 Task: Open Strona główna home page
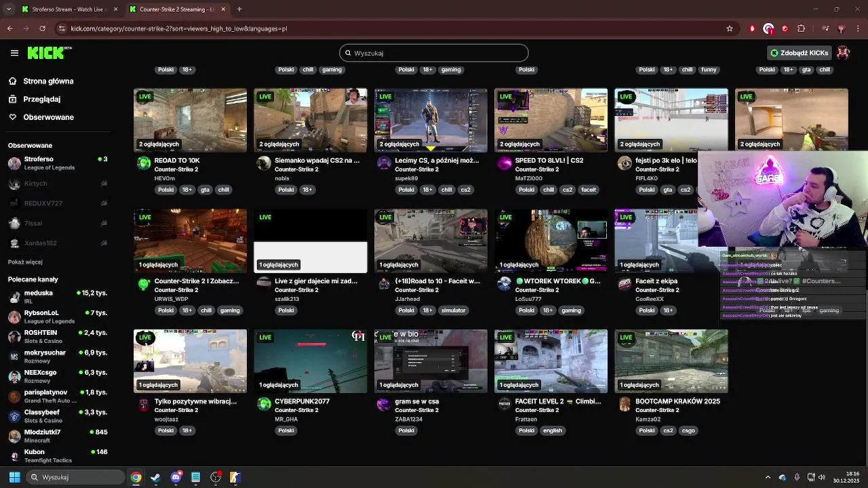tap(48, 81)
